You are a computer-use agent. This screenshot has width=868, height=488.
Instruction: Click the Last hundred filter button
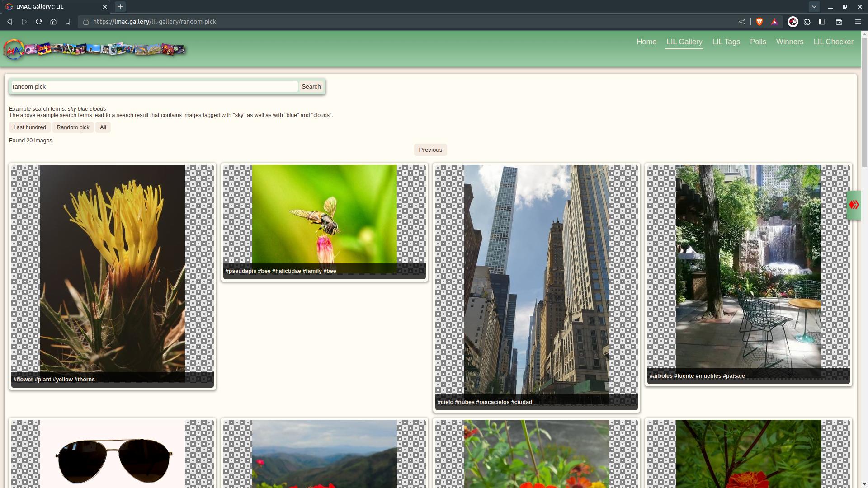[x=30, y=127]
